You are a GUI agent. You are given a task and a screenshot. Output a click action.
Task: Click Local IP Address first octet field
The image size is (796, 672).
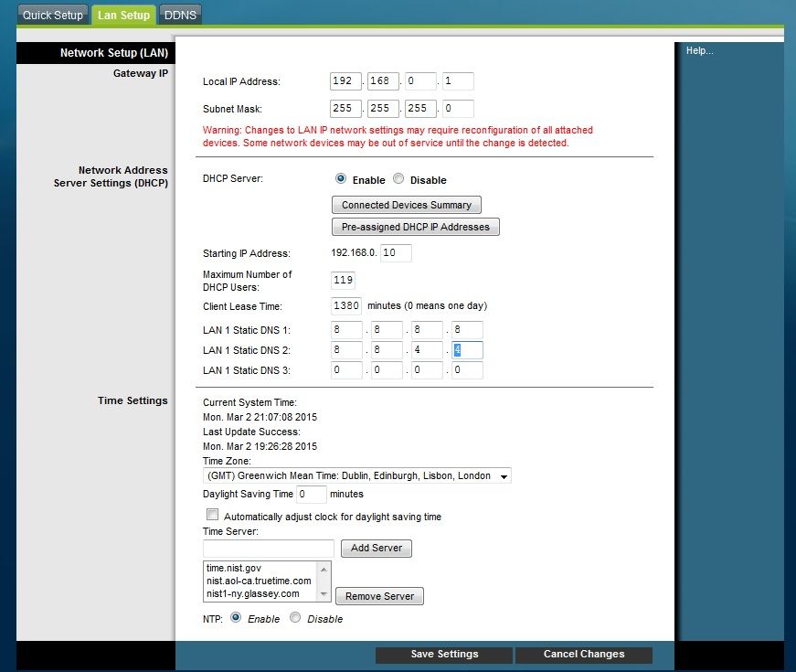(x=345, y=81)
